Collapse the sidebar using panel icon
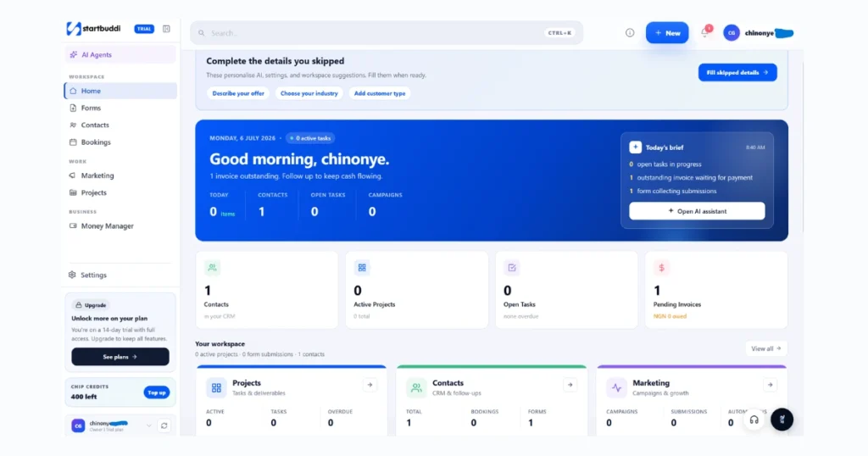Image resolution: width=868 pixels, height=456 pixels. pos(166,29)
